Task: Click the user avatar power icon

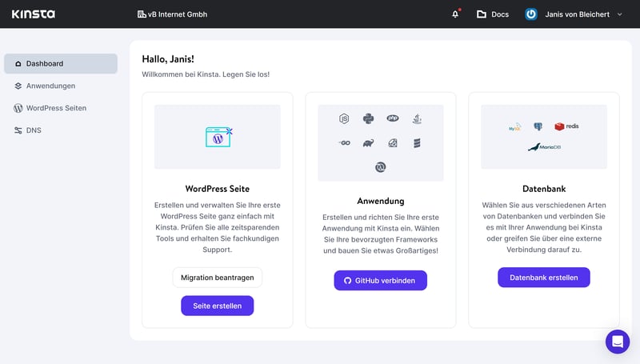Action: point(531,14)
